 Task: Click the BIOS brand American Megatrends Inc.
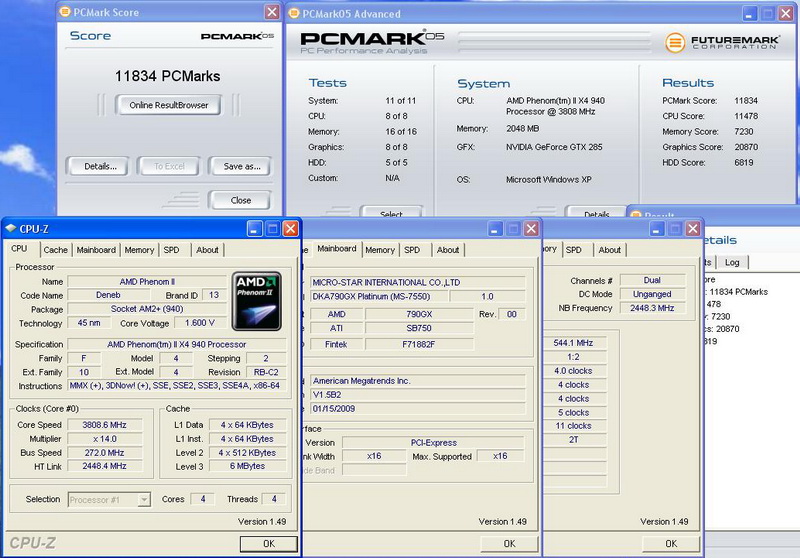click(417, 381)
